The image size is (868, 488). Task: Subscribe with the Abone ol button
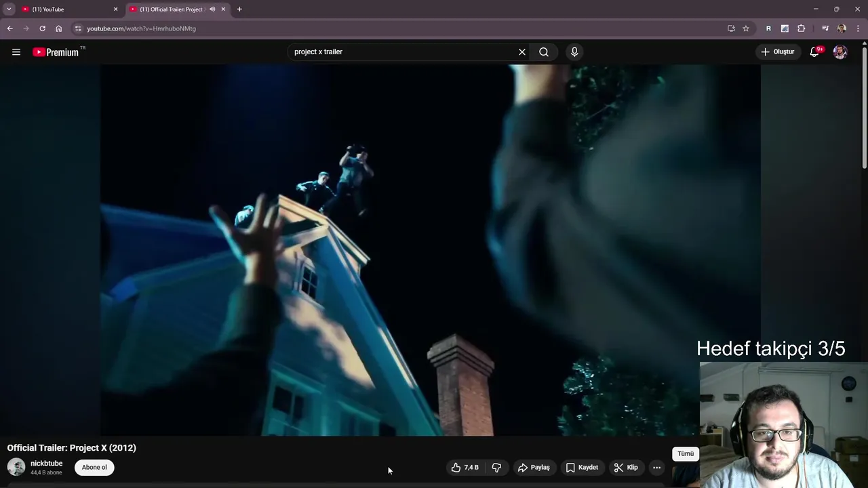pyautogui.click(x=94, y=468)
